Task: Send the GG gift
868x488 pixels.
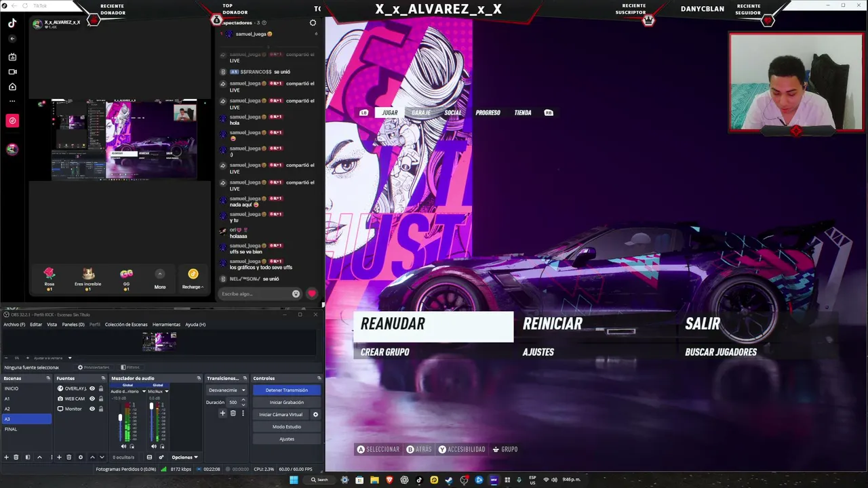Action: [126, 278]
